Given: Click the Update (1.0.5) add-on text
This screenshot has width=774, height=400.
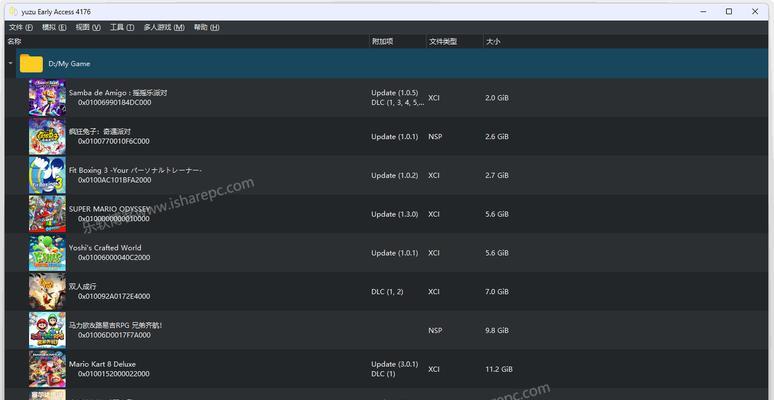Looking at the screenshot, I should point(394,93).
